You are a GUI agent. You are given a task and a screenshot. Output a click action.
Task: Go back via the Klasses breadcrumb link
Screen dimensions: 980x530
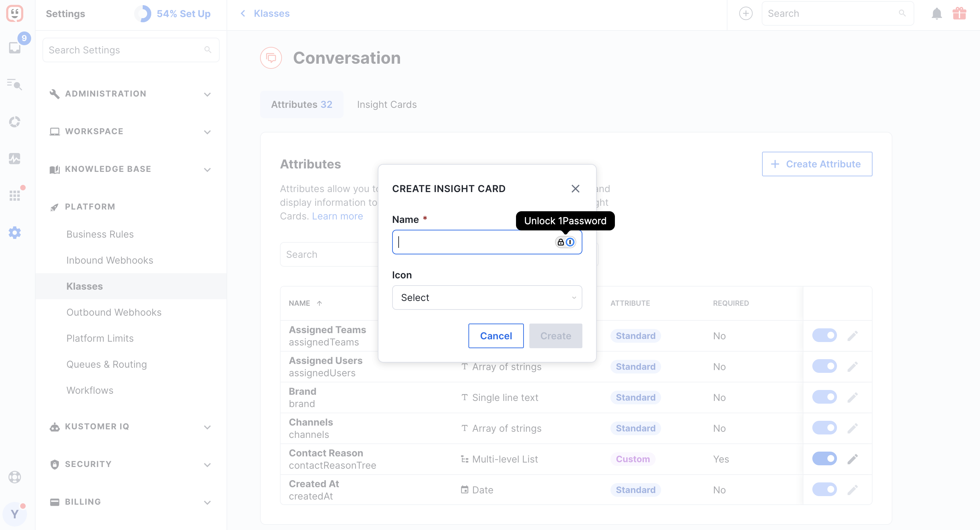272,13
